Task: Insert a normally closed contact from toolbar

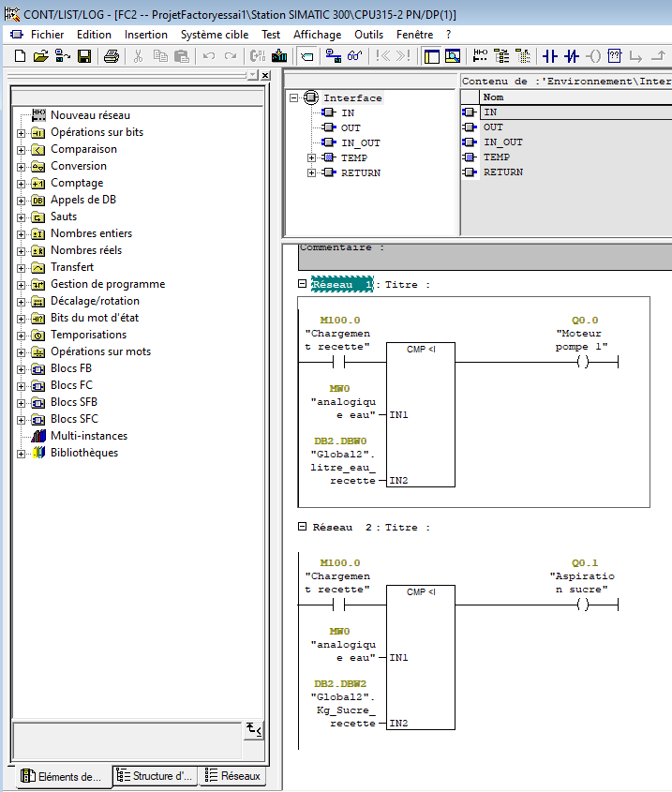Action: click(x=571, y=56)
